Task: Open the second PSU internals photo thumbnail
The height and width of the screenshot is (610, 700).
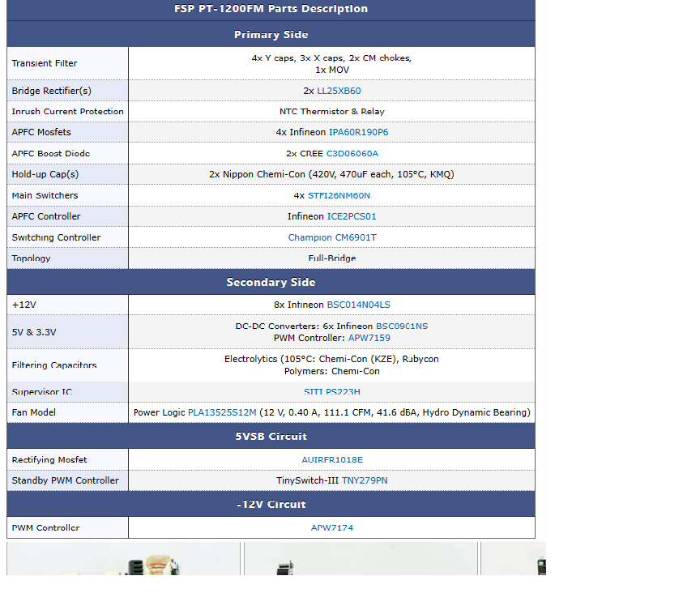Action: pos(361,559)
